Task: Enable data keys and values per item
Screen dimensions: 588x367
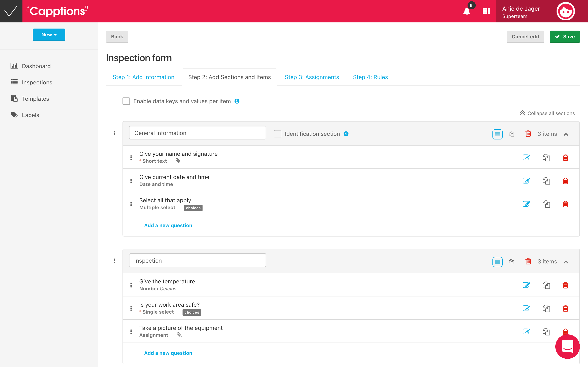Action: pyautogui.click(x=126, y=101)
